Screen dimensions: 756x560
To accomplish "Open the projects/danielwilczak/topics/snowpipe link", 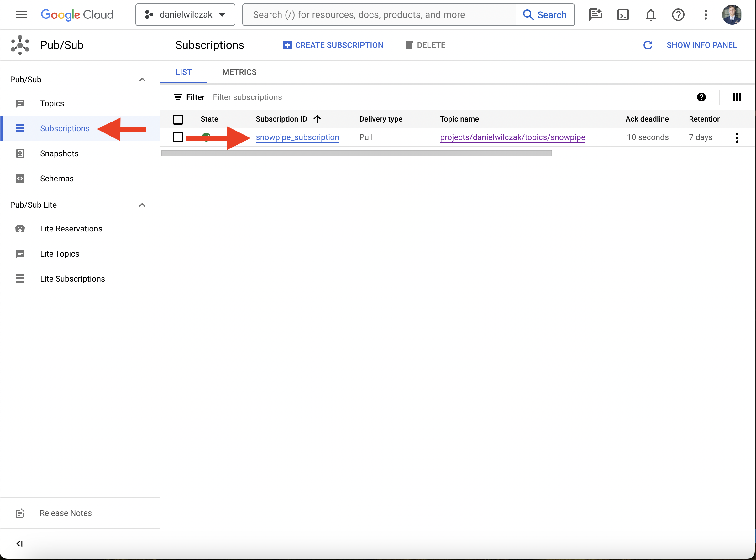I will pyautogui.click(x=512, y=137).
